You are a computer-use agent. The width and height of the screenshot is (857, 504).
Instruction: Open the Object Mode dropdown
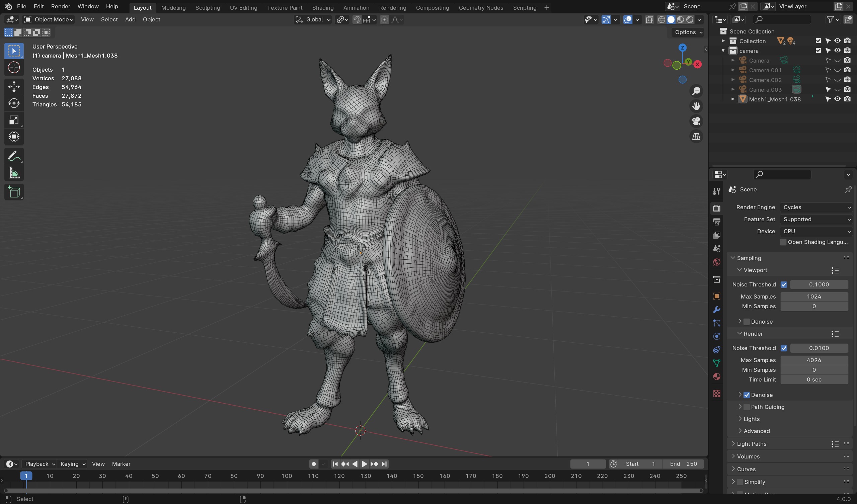49,20
